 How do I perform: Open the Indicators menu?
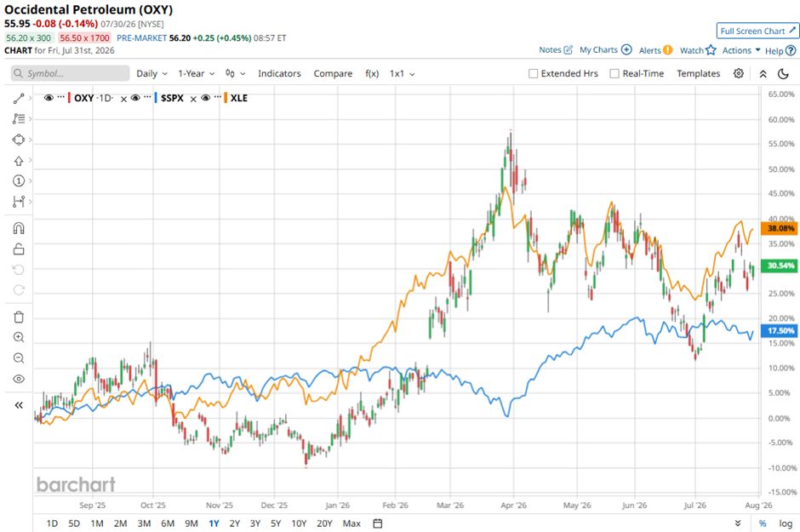pos(279,73)
